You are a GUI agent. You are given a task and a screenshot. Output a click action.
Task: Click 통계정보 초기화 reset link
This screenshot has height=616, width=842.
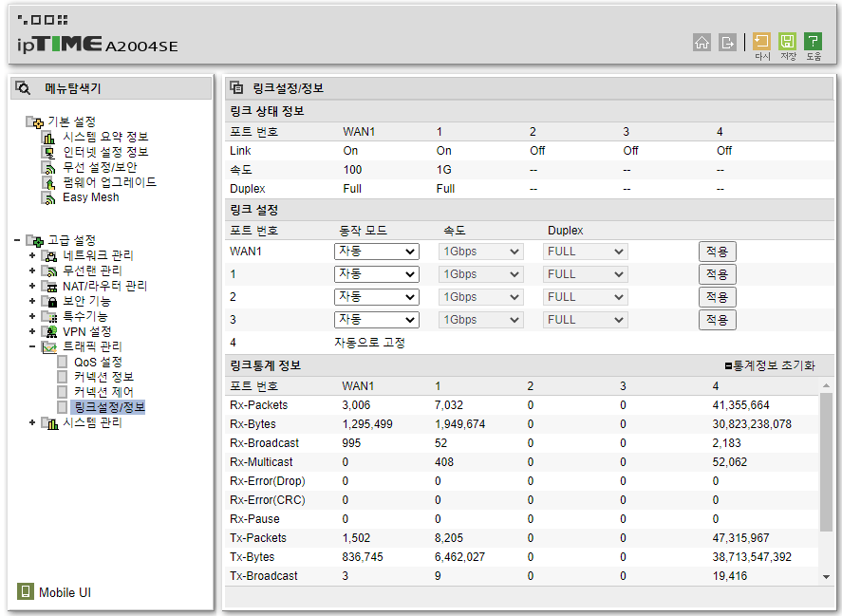pyautogui.click(x=770, y=365)
